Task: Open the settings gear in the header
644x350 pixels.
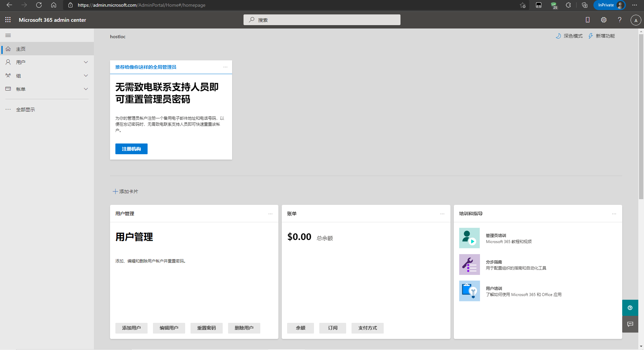Action: pyautogui.click(x=604, y=20)
